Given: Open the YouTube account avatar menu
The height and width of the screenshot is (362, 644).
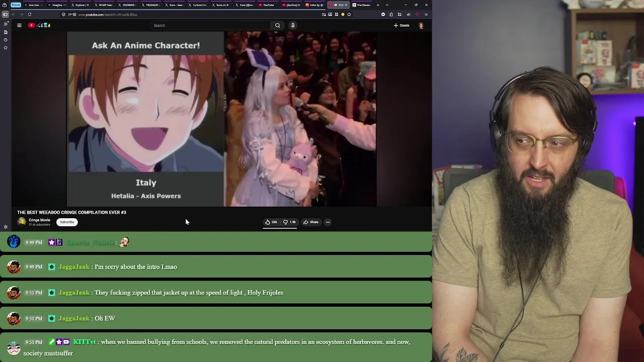Looking at the screenshot, I should click(421, 25).
